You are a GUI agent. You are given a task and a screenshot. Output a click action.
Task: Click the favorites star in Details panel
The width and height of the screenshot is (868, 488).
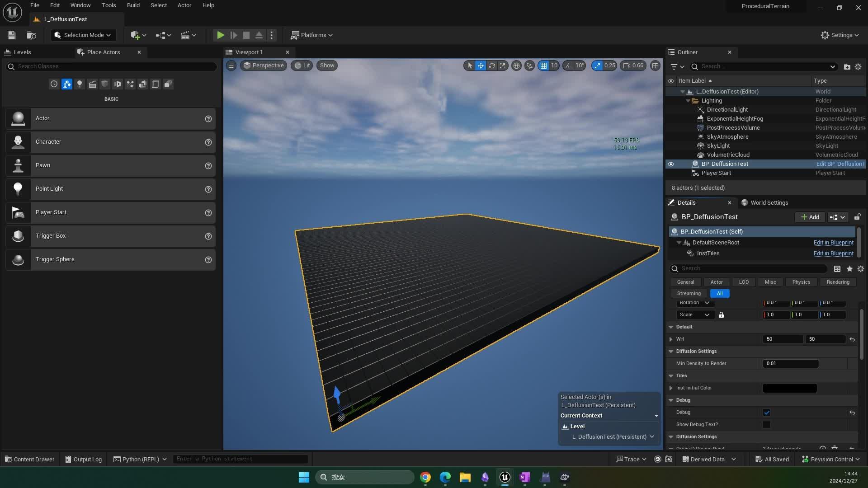click(x=849, y=269)
